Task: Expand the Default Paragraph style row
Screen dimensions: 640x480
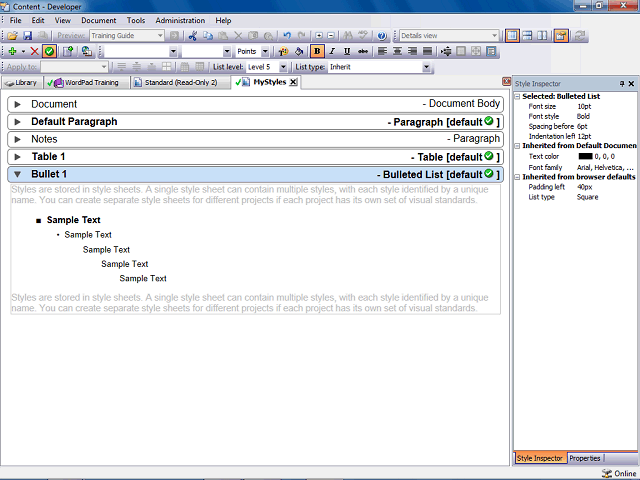Action: click(18, 122)
